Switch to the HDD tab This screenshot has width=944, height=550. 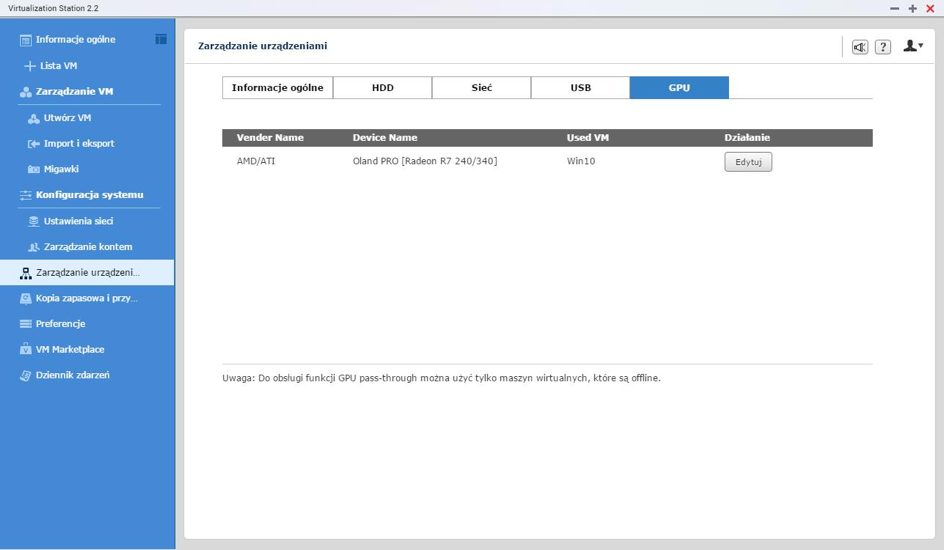coord(382,88)
